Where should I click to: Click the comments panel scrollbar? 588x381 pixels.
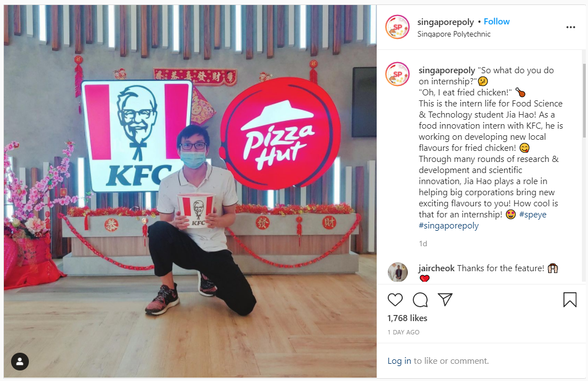(x=584, y=100)
